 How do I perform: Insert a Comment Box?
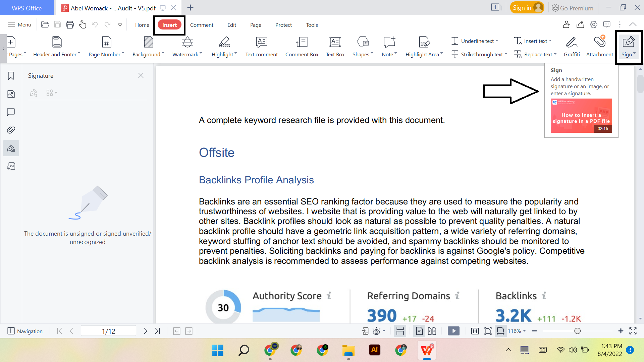(x=302, y=46)
